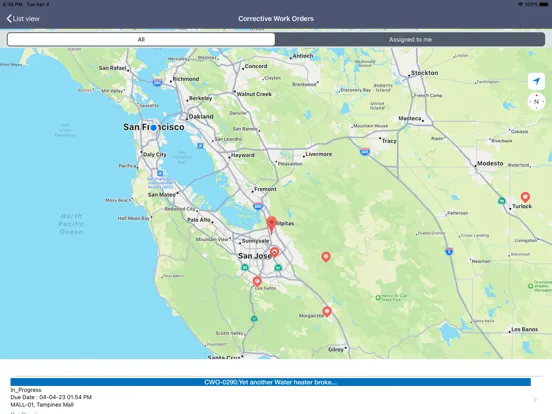Select the large red pin near Milpitas
552x414 pixels.
coord(271,226)
